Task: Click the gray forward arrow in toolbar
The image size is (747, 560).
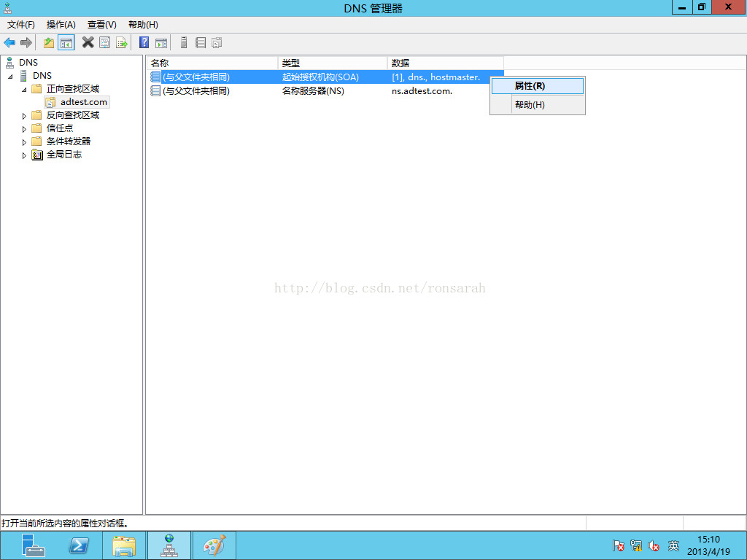Action: pyautogui.click(x=26, y=43)
